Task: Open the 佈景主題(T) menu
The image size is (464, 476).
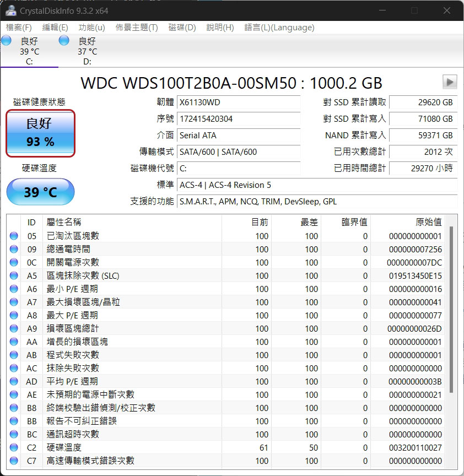Action: (x=137, y=28)
